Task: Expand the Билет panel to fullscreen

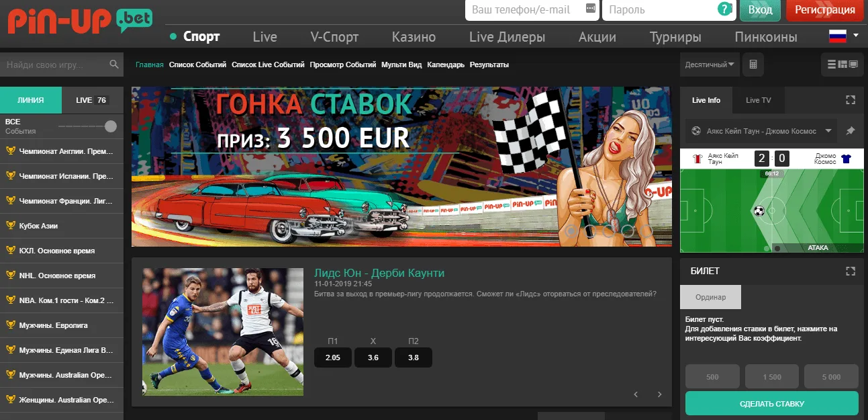Action: [851, 271]
